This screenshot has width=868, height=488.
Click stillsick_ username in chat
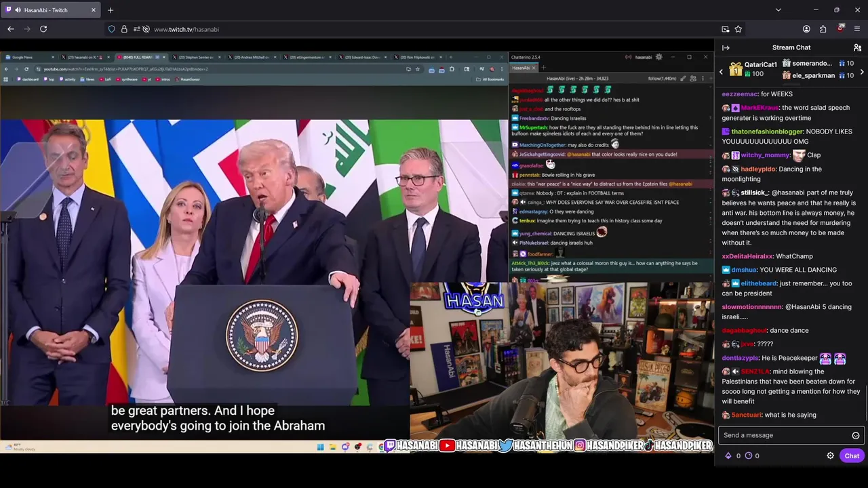point(755,193)
